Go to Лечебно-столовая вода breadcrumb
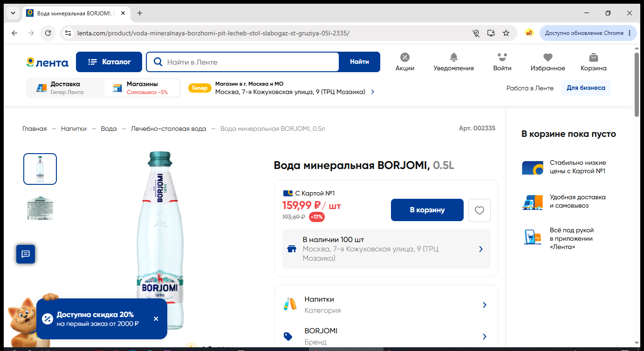This screenshot has height=351, width=644. 168,129
